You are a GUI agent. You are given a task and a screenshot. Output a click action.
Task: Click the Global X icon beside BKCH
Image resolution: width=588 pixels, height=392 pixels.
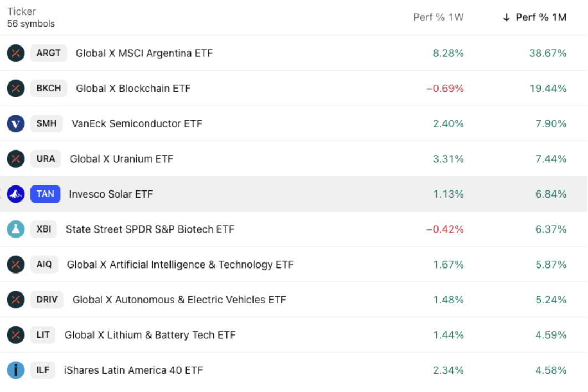pos(16,88)
